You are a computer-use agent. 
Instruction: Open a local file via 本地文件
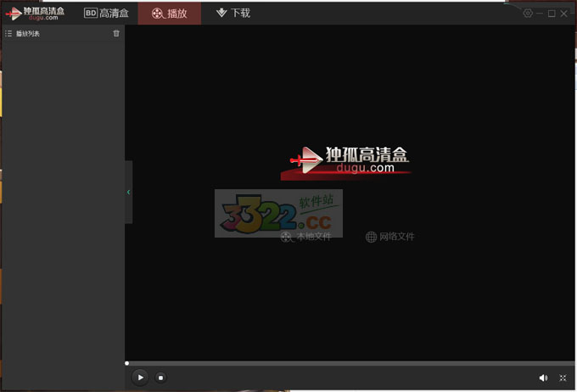click(313, 237)
